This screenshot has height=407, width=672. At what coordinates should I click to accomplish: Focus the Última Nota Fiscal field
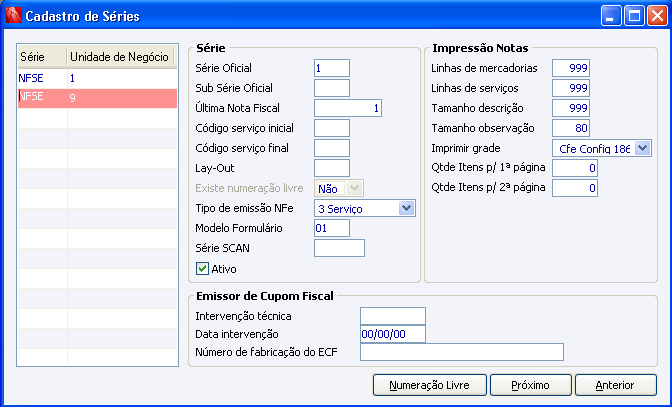click(348, 108)
